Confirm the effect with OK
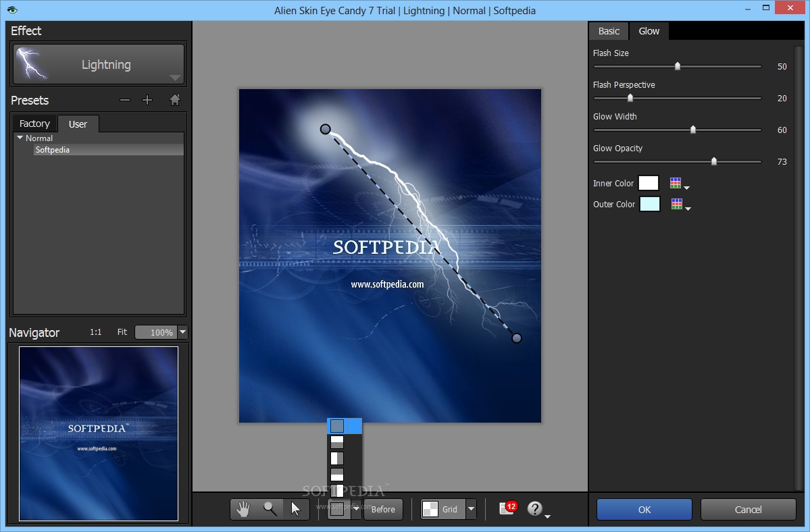This screenshot has height=532, width=810. [644, 510]
